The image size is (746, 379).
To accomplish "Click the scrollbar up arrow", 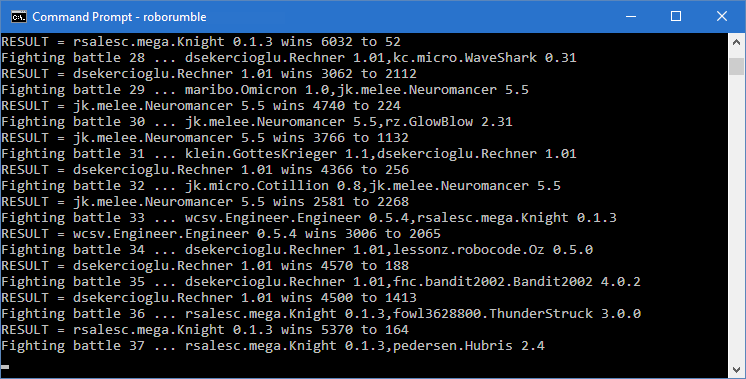I will tap(736, 41).
